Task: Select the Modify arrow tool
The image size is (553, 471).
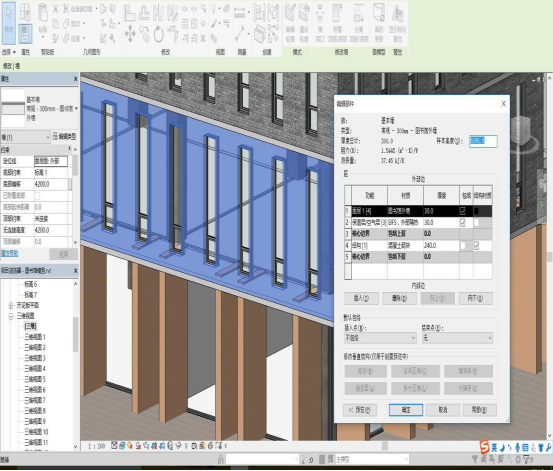Action: point(9,23)
